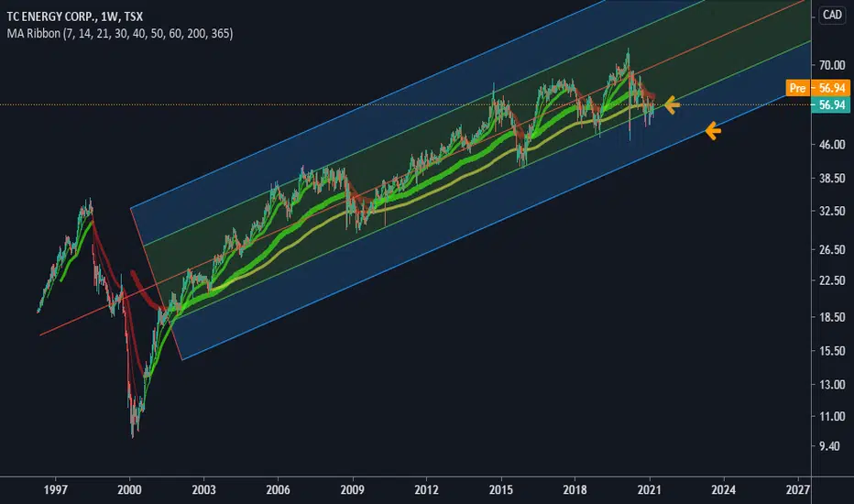Screen dimensions: 854x504
Task: Click the 2015 time axis label
Action: pos(500,490)
